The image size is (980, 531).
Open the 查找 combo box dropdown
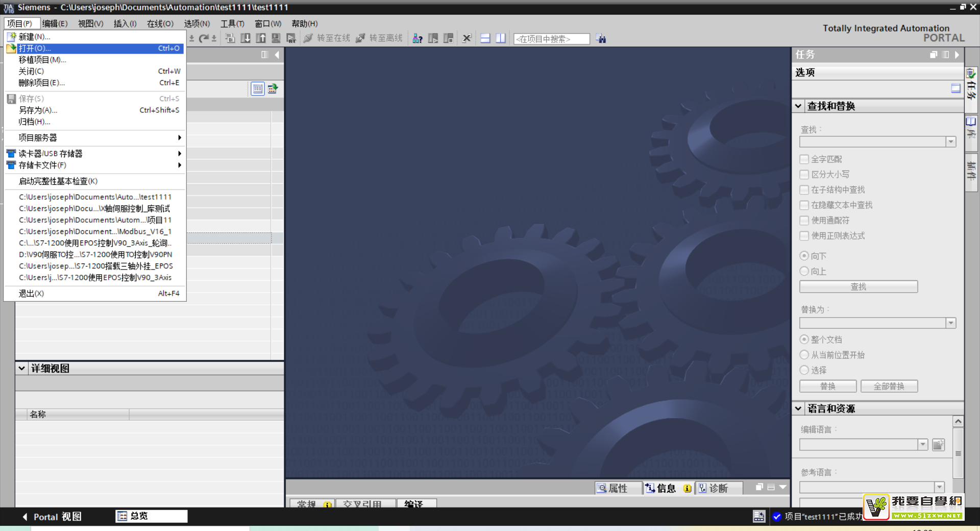pos(950,142)
